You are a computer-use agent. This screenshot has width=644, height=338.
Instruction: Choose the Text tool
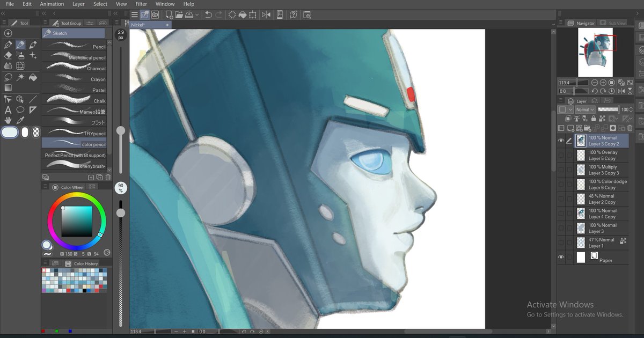(8, 110)
